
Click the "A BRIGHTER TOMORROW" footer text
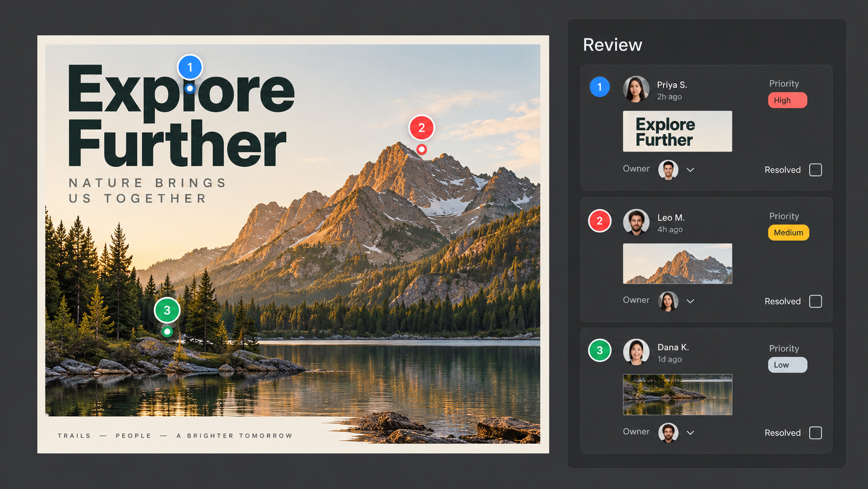tap(234, 436)
